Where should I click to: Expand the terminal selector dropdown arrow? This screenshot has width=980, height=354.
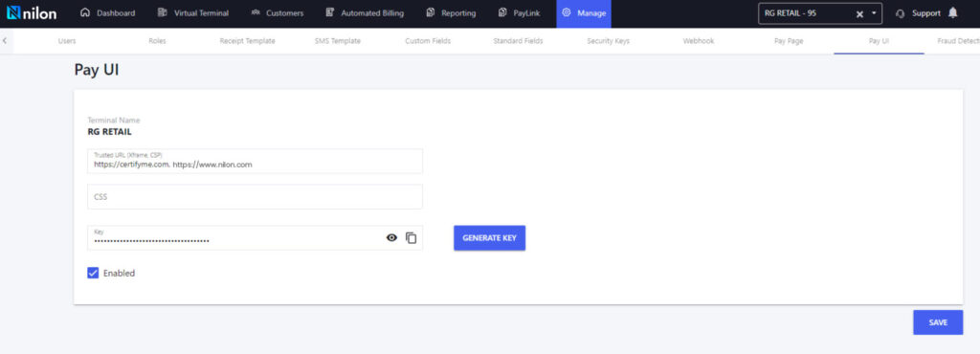click(x=874, y=13)
